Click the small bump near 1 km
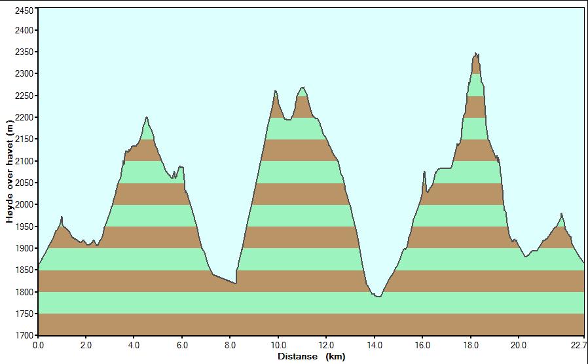This screenshot has width=588, height=364. [x=62, y=218]
